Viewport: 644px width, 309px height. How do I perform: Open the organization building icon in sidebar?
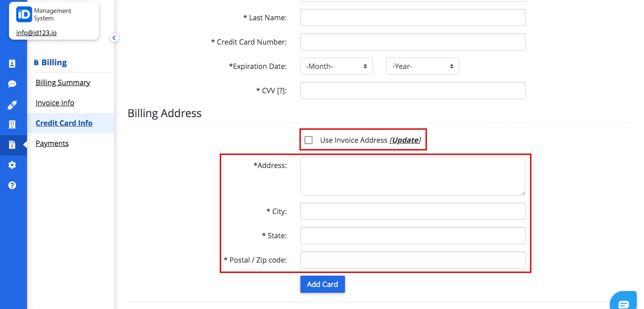pyautogui.click(x=13, y=124)
